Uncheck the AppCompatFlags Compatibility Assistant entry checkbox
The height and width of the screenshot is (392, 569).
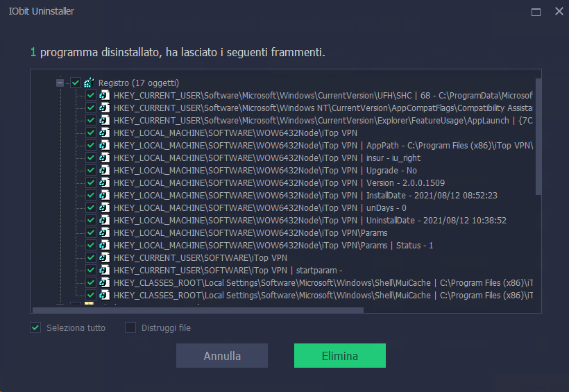[x=91, y=108]
